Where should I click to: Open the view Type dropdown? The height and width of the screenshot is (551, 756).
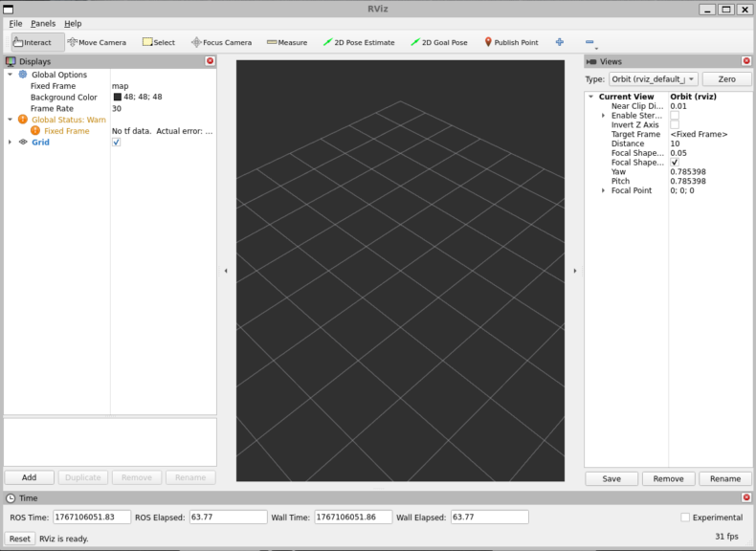click(653, 79)
